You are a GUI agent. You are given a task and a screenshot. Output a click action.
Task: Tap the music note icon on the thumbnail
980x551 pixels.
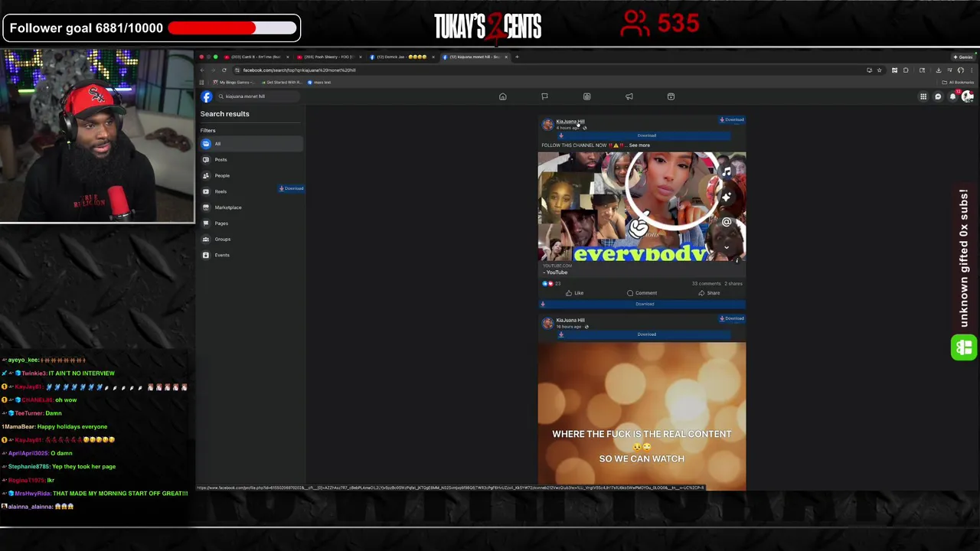point(726,173)
